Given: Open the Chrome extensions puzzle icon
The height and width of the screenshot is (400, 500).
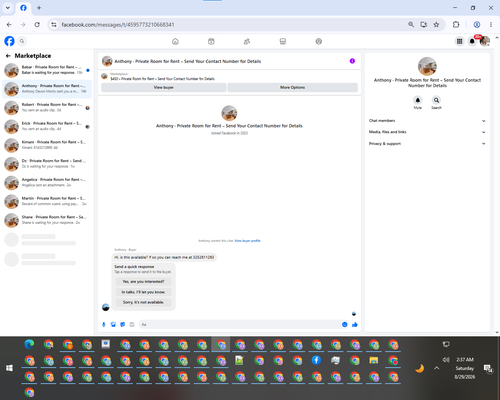Looking at the screenshot, I should [456, 25].
